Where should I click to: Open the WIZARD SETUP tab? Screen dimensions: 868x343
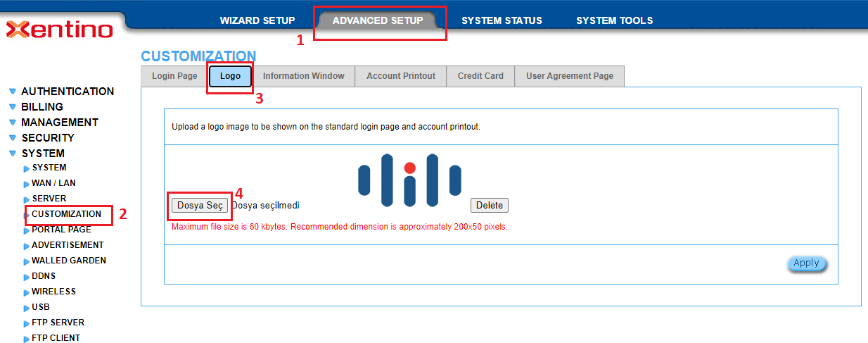257,20
